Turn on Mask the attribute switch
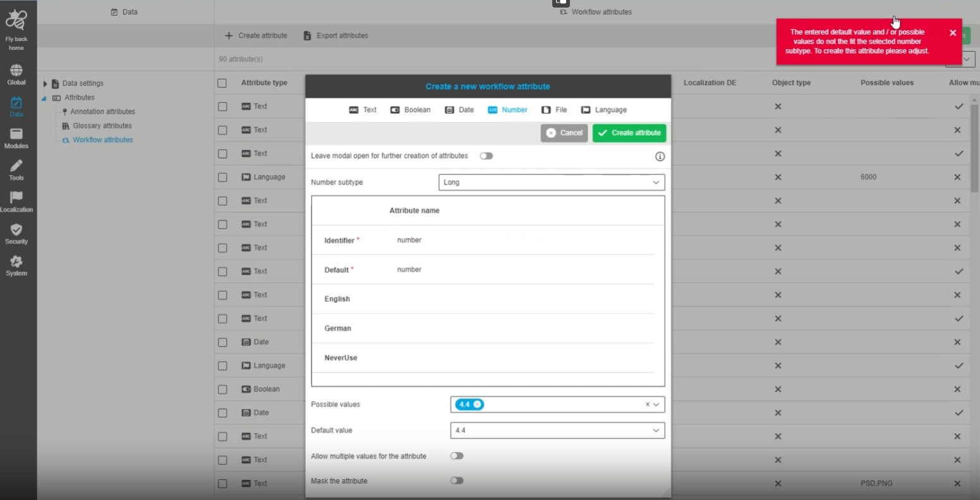Screen dimensions: 980x500 click(x=457, y=480)
